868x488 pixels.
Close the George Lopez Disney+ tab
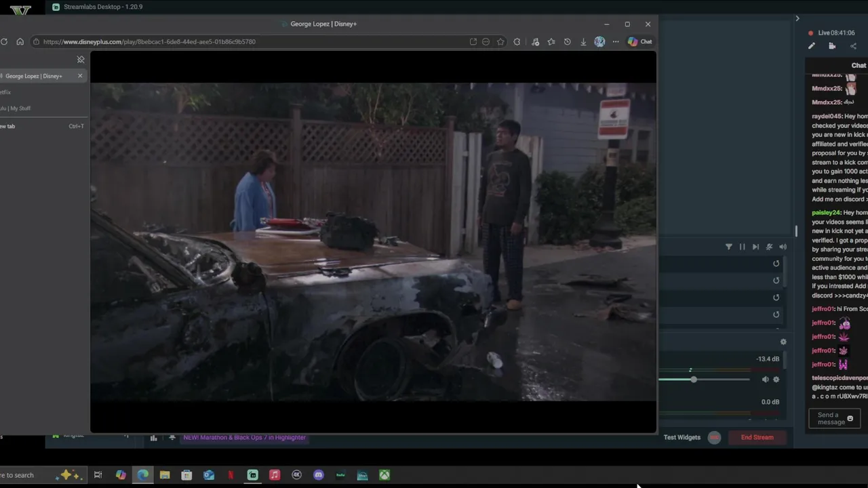[80, 76]
